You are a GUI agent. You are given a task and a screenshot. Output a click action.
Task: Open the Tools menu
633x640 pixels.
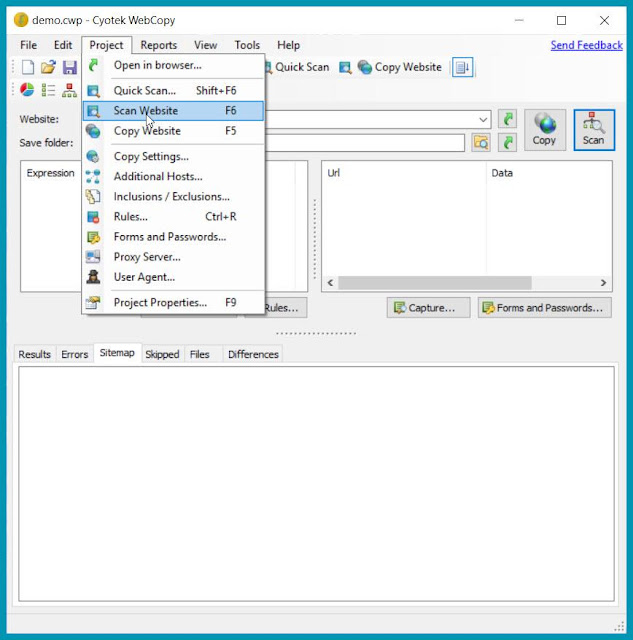(x=247, y=45)
